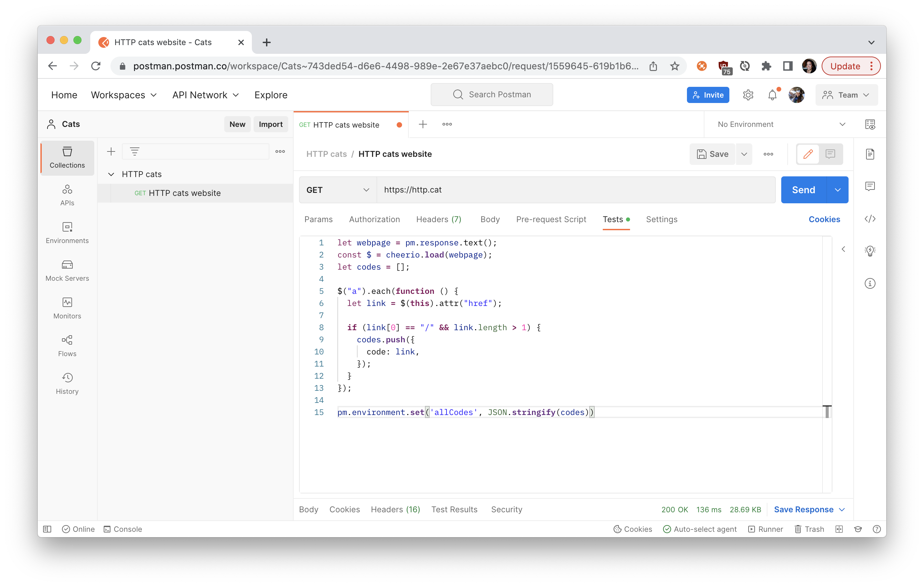This screenshot has height=587, width=924.
Task: Switch to the Pre-request Script tab
Action: coord(552,219)
